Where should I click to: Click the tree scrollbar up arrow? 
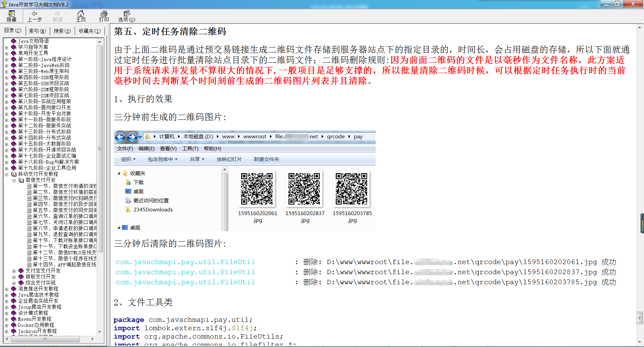tap(100, 41)
